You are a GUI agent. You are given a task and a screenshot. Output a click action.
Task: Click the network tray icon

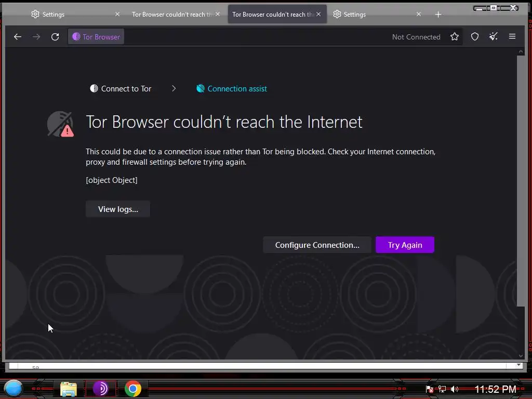click(x=442, y=389)
